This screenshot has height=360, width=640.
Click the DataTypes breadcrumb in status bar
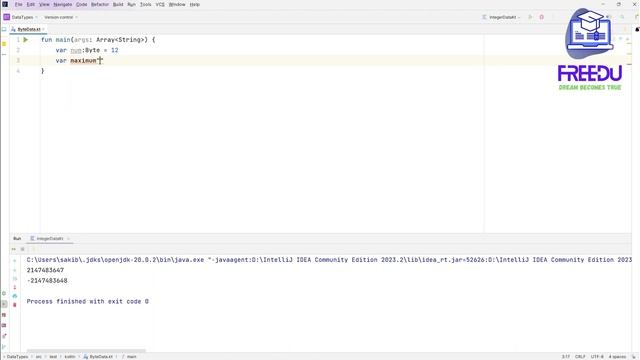tap(17, 357)
